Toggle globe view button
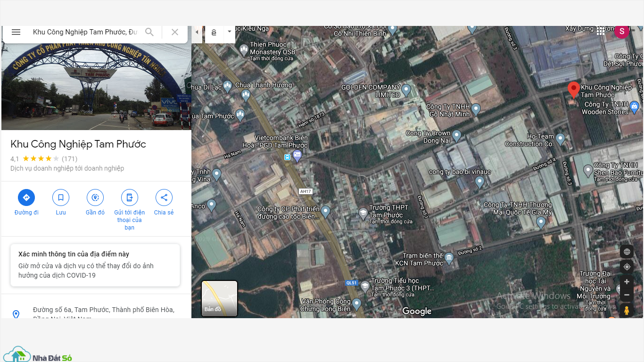 [627, 252]
